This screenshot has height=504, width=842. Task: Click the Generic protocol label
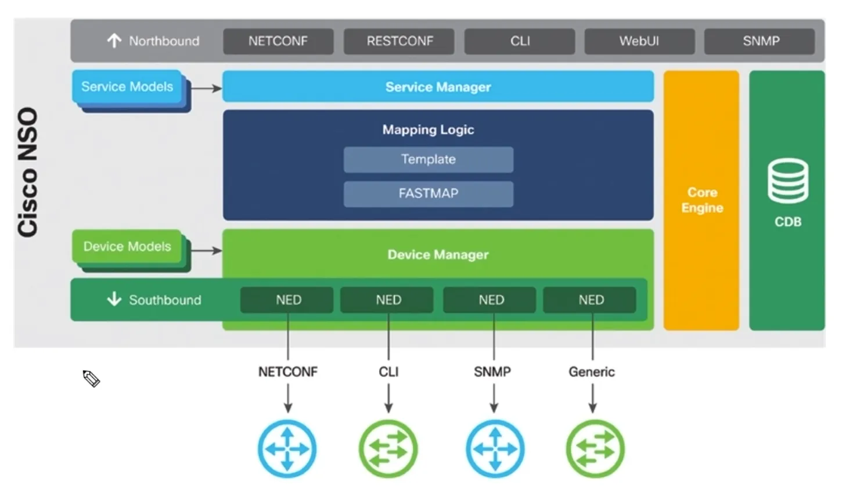(592, 372)
